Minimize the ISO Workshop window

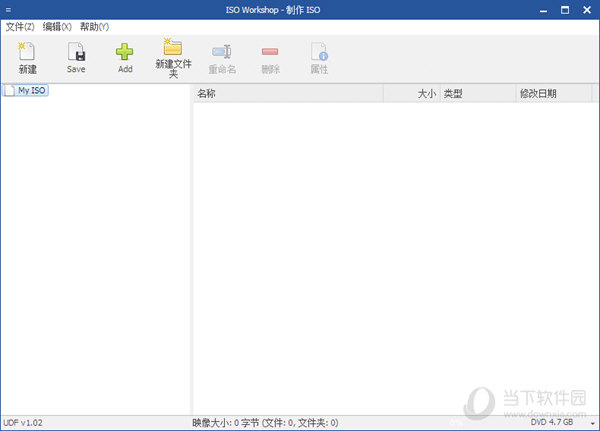click(x=543, y=10)
